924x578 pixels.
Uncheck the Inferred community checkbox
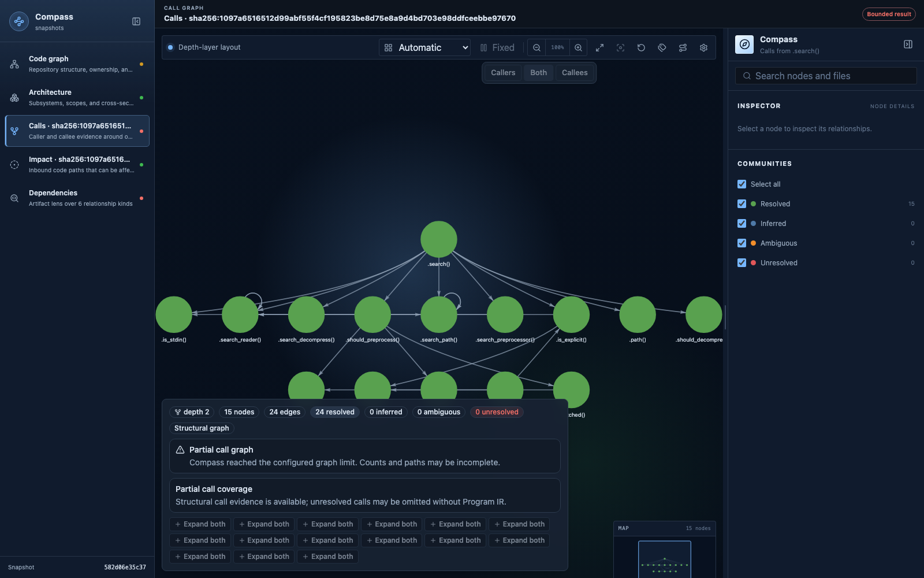click(742, 223)
